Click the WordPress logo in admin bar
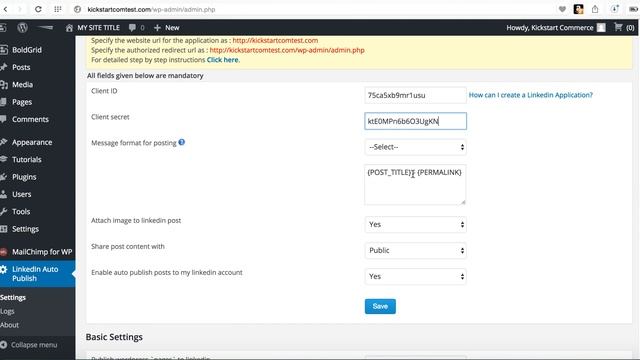 pos(22,27)
